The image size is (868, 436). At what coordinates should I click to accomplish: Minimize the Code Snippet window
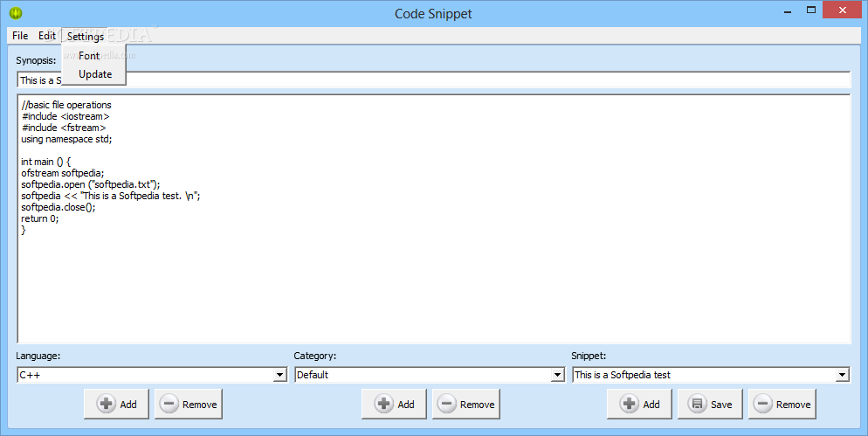coord(788,10)
